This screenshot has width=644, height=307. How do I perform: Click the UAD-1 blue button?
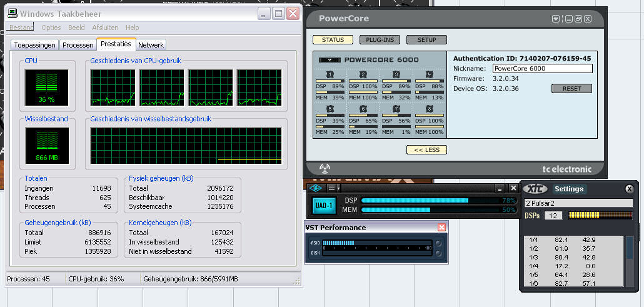[x=324, y=205]
